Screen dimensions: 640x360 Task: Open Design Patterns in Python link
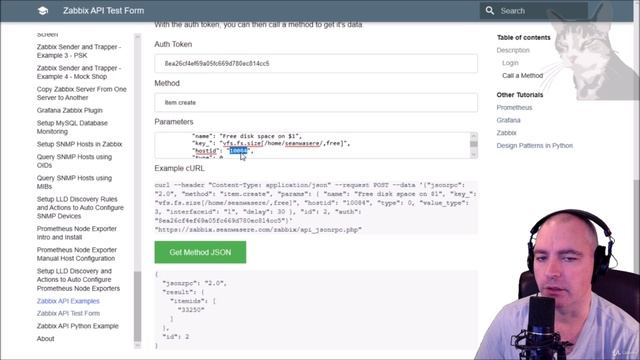pyautogui.click(x=535, y=146)
